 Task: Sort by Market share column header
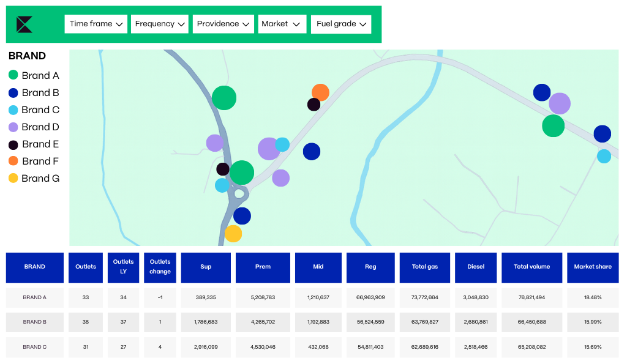tap(593, 267)
